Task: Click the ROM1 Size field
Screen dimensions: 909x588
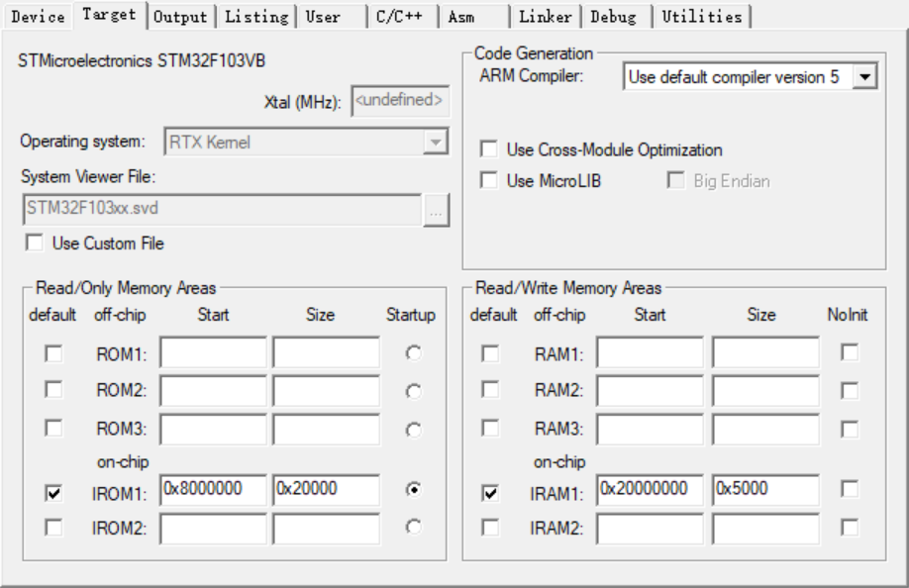Action: pos(327,352)
